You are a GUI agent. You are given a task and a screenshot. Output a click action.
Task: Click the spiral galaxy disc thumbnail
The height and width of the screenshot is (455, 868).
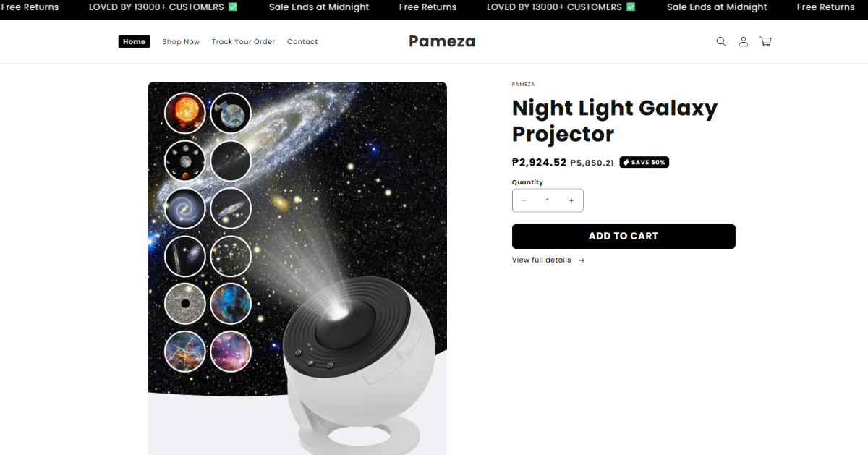[184, 208]
